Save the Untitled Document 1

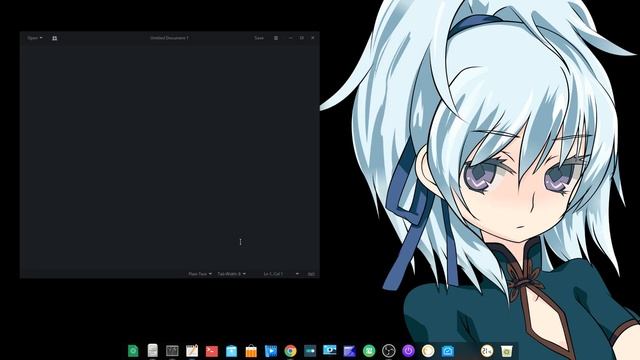click(x=259, y=38)
